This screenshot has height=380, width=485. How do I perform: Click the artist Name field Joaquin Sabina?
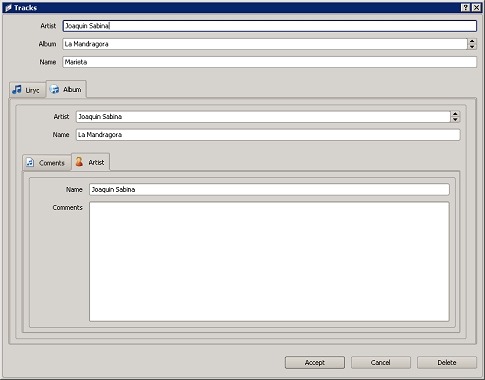coord(269,189)
